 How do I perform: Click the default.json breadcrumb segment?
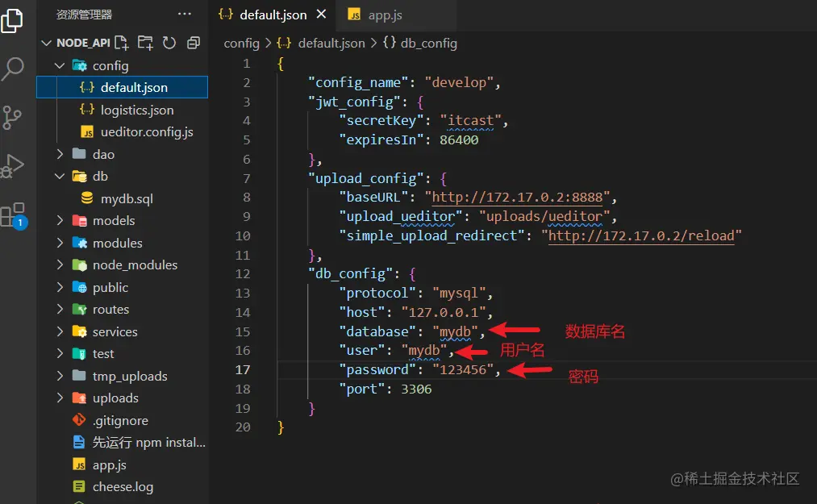(x=331, y=44)
